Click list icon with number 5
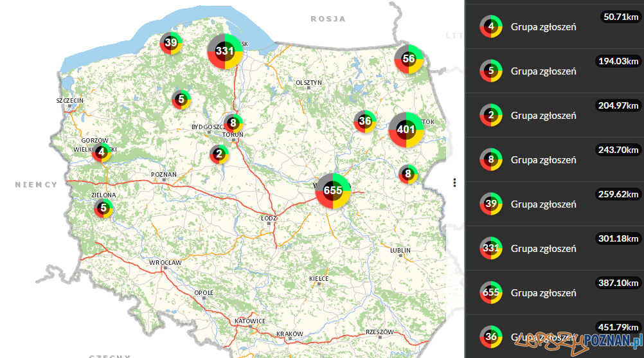The width and height of the screenshot is (644, 358). [x=491, y=71]
